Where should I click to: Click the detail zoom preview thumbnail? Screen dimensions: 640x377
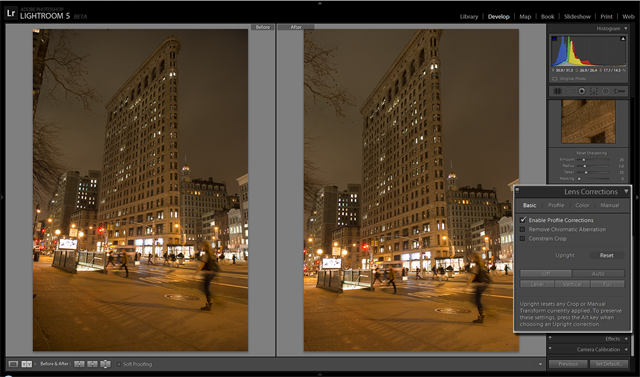point(588,122)
